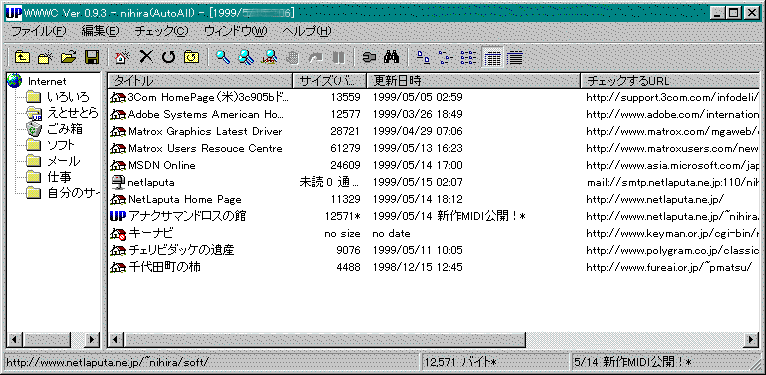Click the circular arrow undo icon

[x=169, y=57]
